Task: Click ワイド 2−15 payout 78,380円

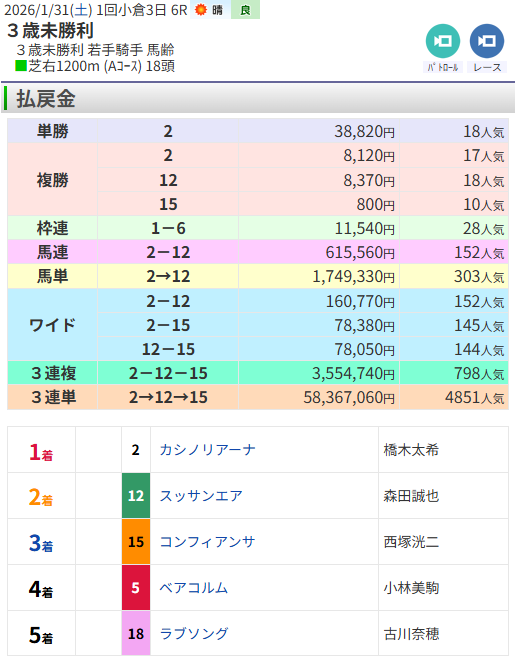Action: (365, 325)
